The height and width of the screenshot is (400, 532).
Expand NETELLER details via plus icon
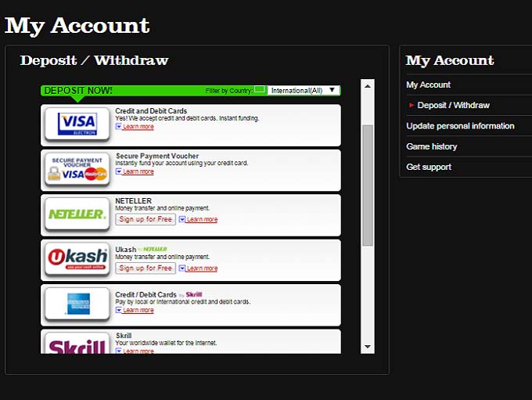click(182, 220)
